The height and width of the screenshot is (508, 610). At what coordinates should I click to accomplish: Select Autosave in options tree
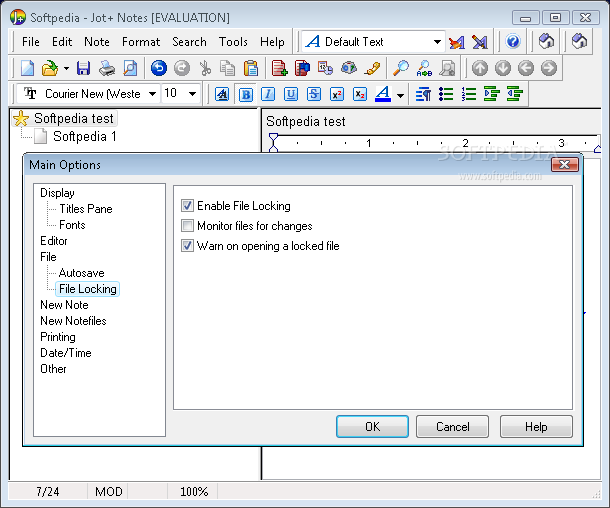pos(81,273)
